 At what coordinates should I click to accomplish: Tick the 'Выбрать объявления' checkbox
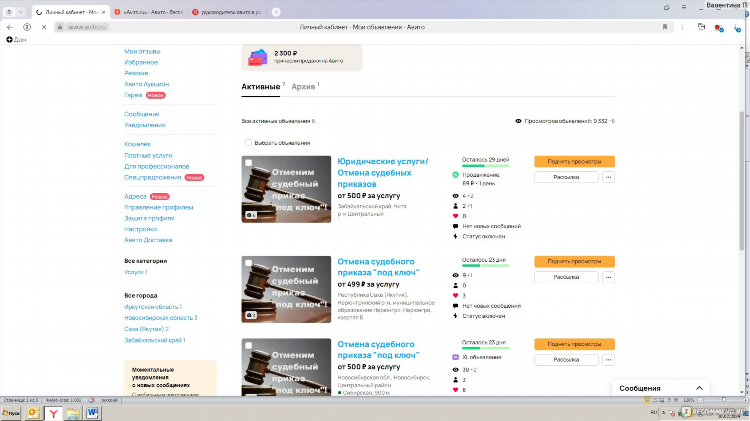click(248, 143)
